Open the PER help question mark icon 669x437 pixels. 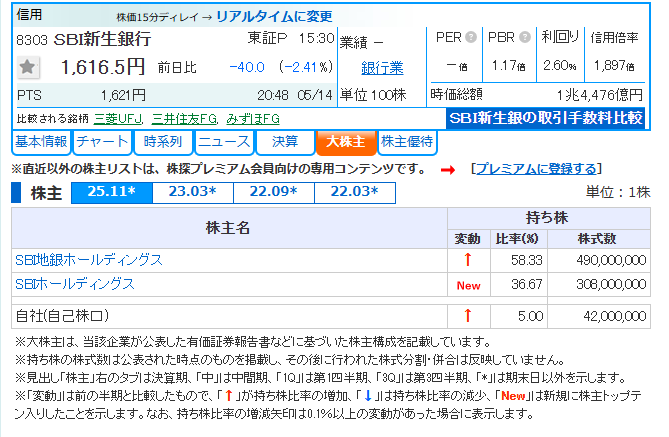click(x=471, y=38)
